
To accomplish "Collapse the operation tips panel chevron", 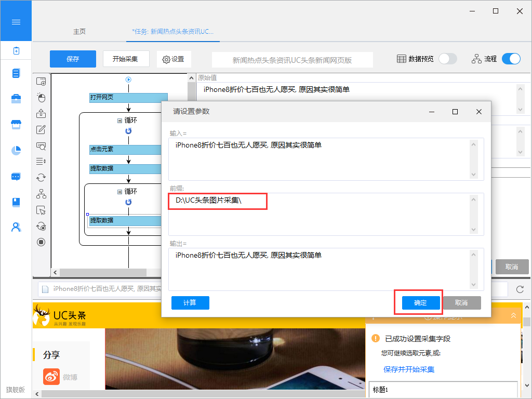I will [x=513, y=315].
